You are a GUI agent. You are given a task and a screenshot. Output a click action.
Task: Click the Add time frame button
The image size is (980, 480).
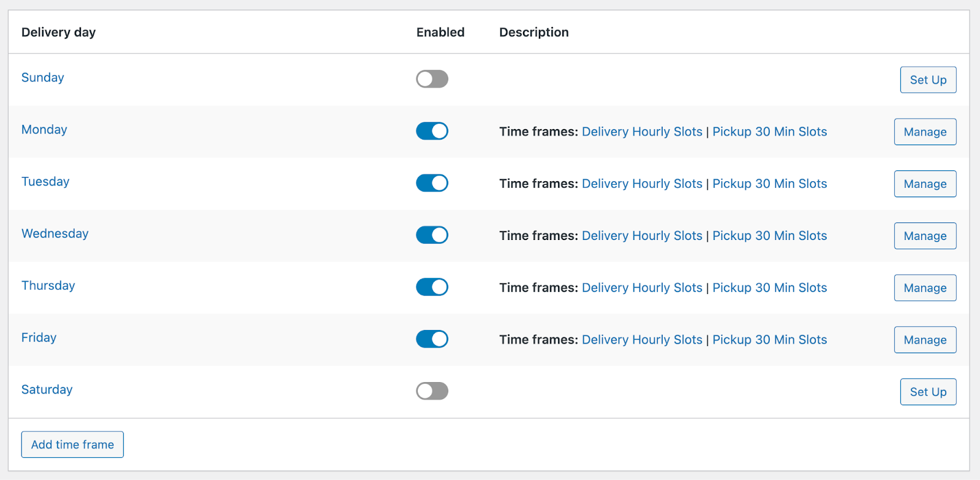coord(72,444)
